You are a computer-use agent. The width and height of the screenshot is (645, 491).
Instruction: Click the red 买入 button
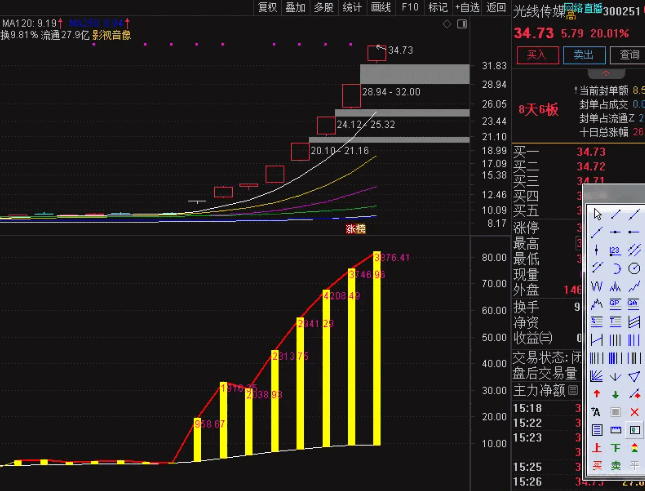(x=538, y=55)
